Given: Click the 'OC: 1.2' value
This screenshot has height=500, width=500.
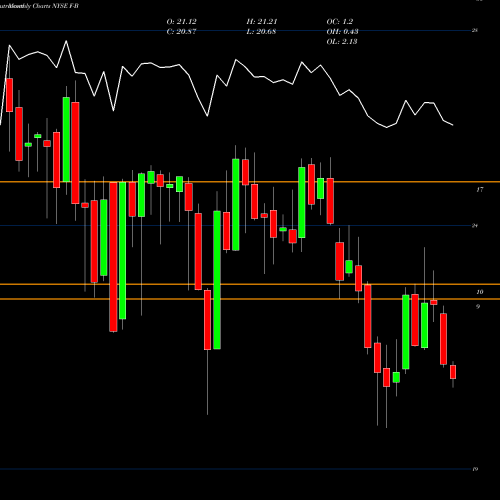Looking at the screenshot, I should pyautogui.click(x=340, y=22).
